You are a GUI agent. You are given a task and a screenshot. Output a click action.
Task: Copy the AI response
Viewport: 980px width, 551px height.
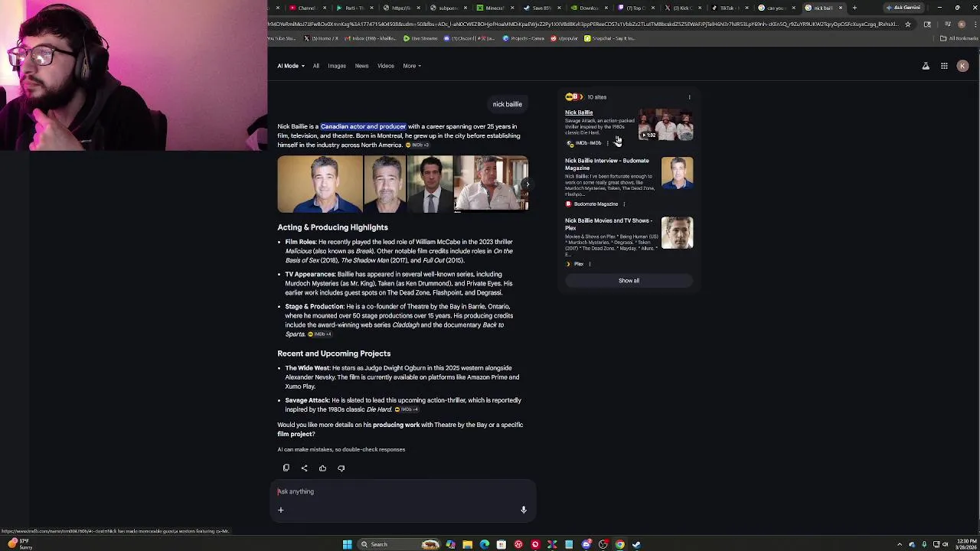286,468
